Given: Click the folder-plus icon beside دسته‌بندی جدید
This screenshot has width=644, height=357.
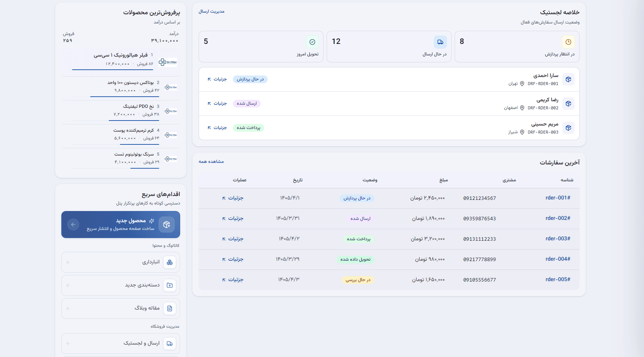Looking at the screenshot, I should pos(170,285).
